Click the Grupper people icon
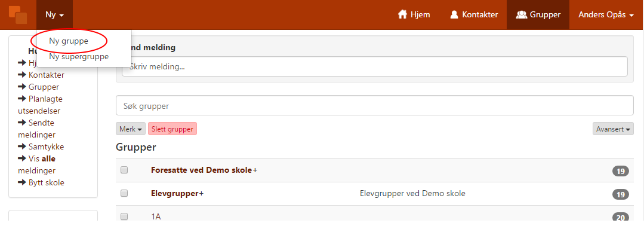Screen dimensions: 644x229 coord(521,15)
